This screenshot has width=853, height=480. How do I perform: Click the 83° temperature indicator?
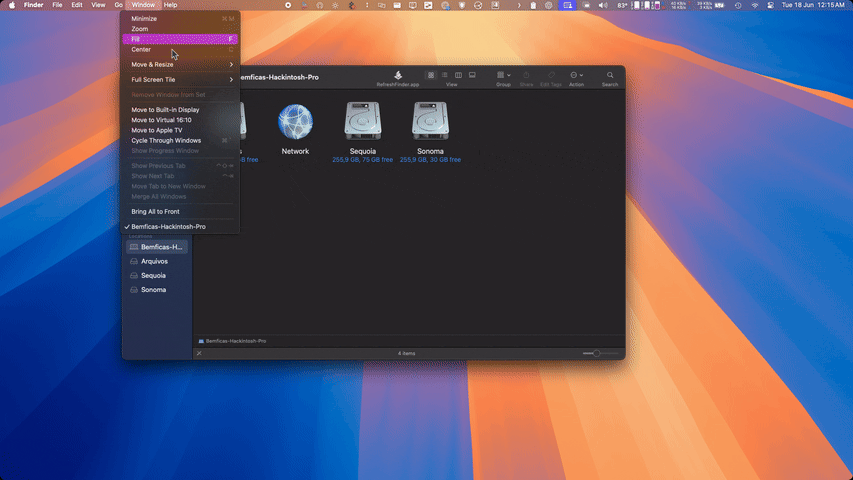(622, 5)
